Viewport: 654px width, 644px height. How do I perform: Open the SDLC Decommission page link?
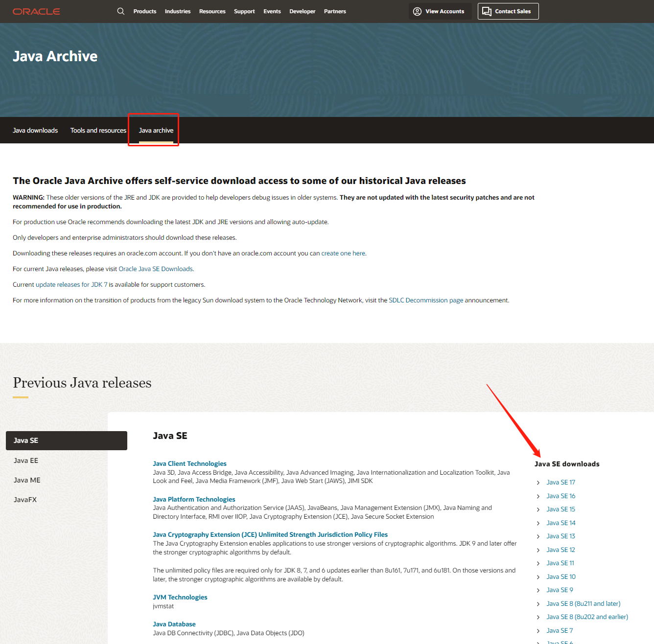pyautogui.click(x=426, y=300)
